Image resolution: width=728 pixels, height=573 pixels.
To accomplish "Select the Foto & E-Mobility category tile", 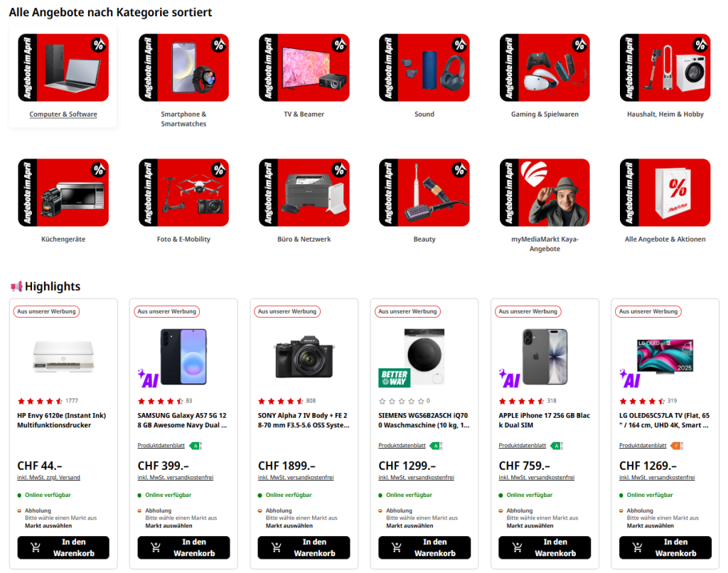I will coord(183,201).
